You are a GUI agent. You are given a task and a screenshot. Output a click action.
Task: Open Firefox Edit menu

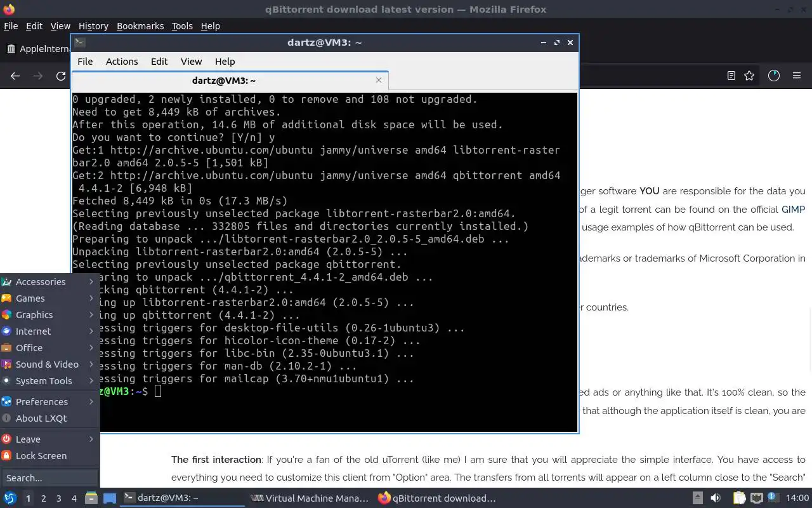pyautogui.click(x=34, y=26)
